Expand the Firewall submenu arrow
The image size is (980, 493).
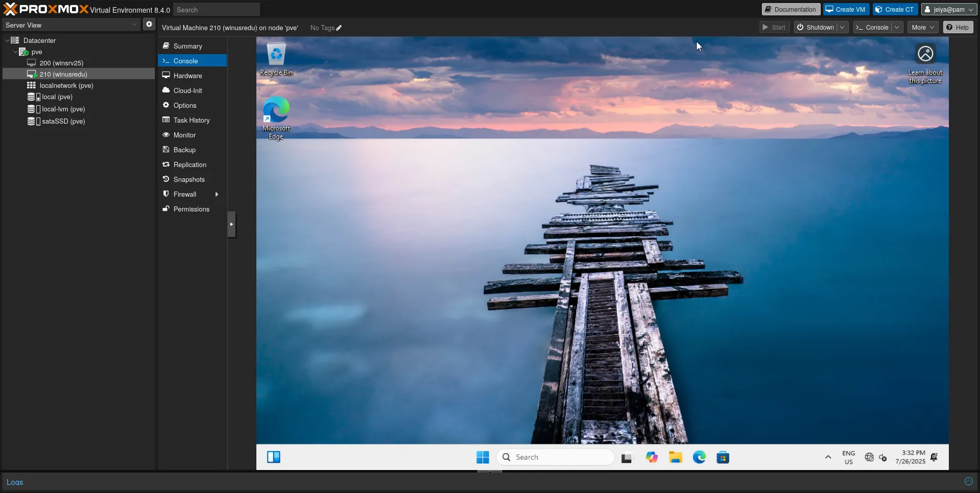coord(217,194)
